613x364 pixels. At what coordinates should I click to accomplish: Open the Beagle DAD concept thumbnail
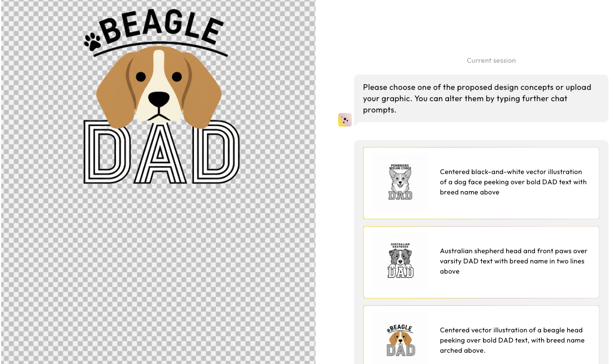tap(400, 339)
